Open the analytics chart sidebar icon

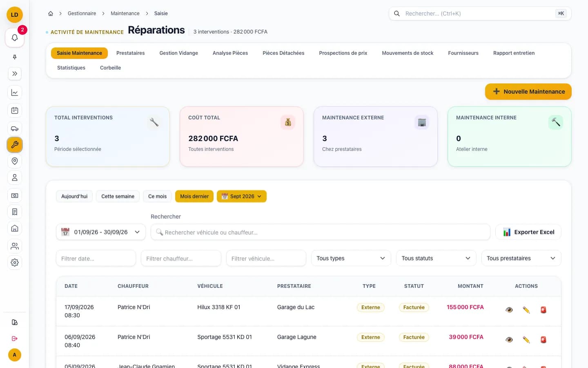pos(15,92)
